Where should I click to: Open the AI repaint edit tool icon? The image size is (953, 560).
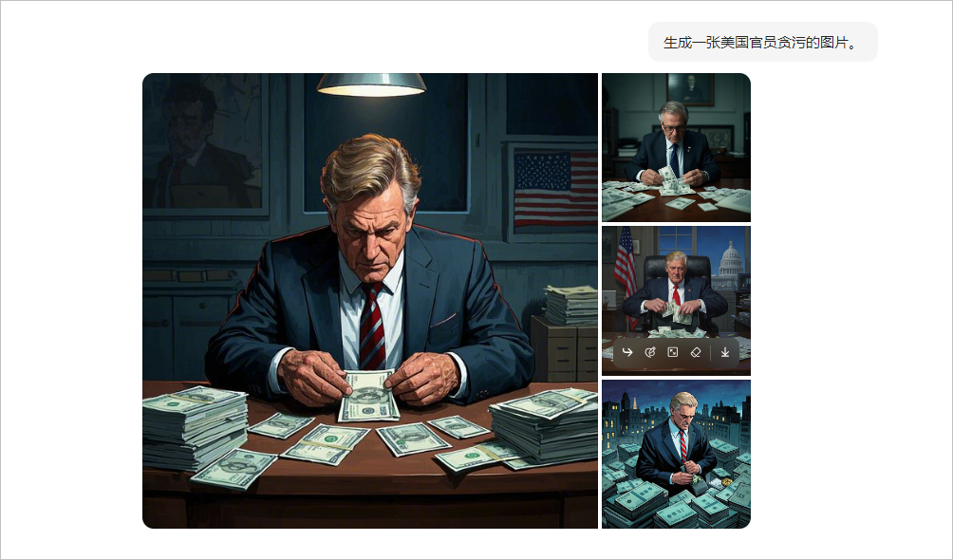tap(649, 352)
